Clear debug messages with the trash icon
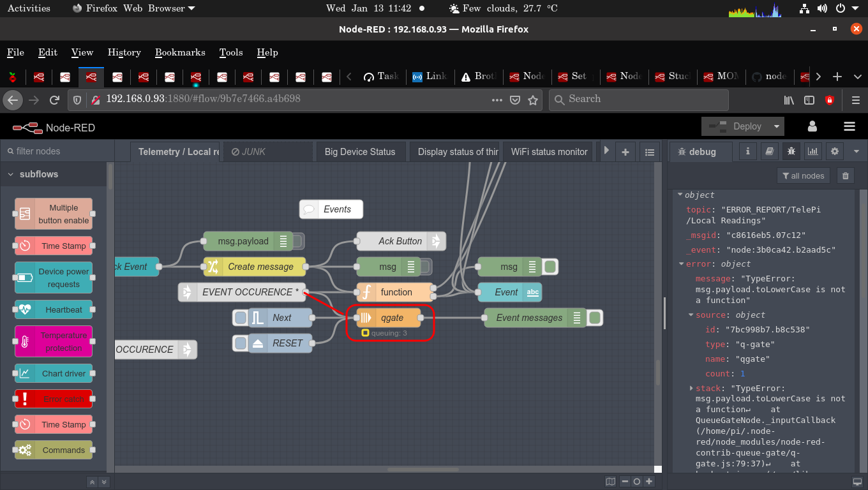This screenshot has width=868, height=490. click(x=845, y=175)
